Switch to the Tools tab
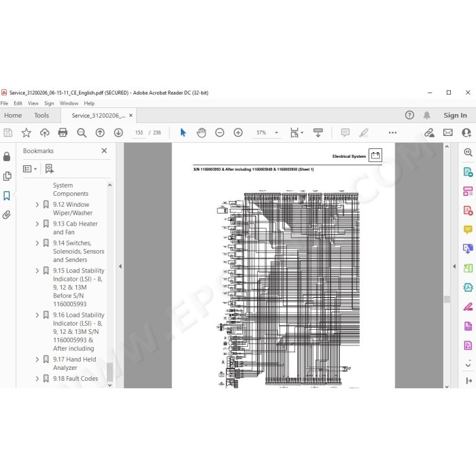Screen dimensions: 476x476 coord(41,116)
